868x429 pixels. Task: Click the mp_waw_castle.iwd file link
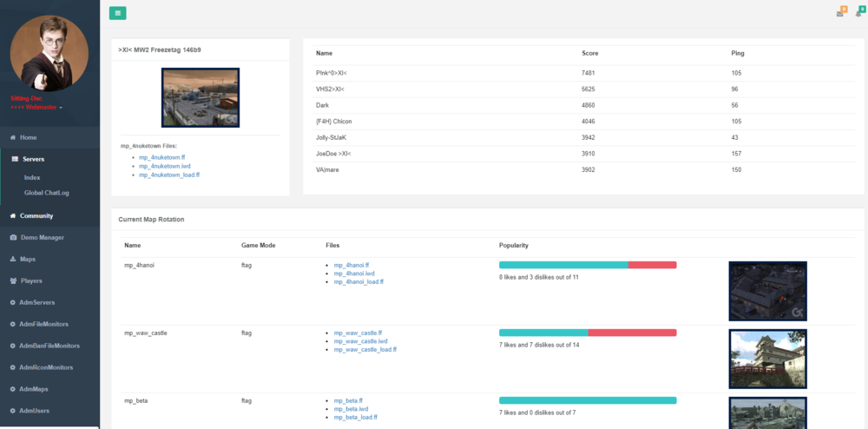360,341
